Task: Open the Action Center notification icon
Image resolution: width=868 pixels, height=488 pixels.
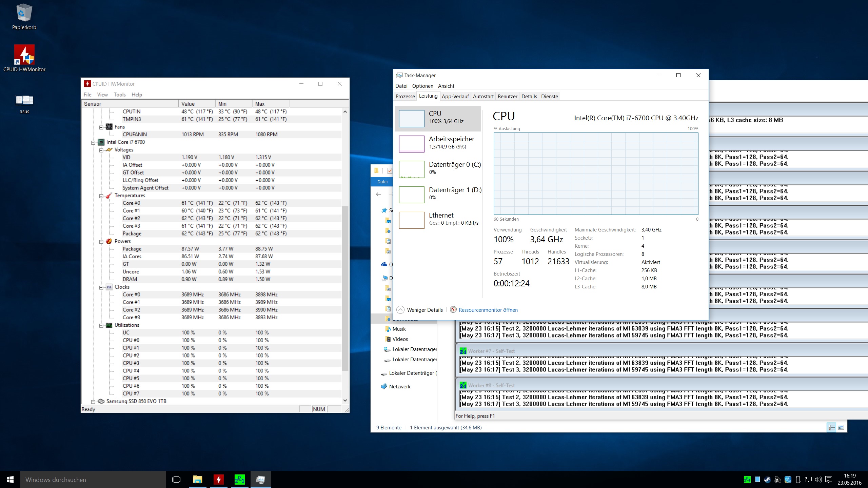Action: (829, 480)
